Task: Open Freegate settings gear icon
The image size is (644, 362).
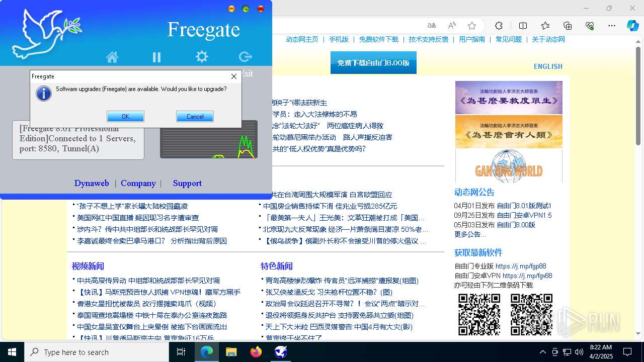Action: click(x=202, y=56)
